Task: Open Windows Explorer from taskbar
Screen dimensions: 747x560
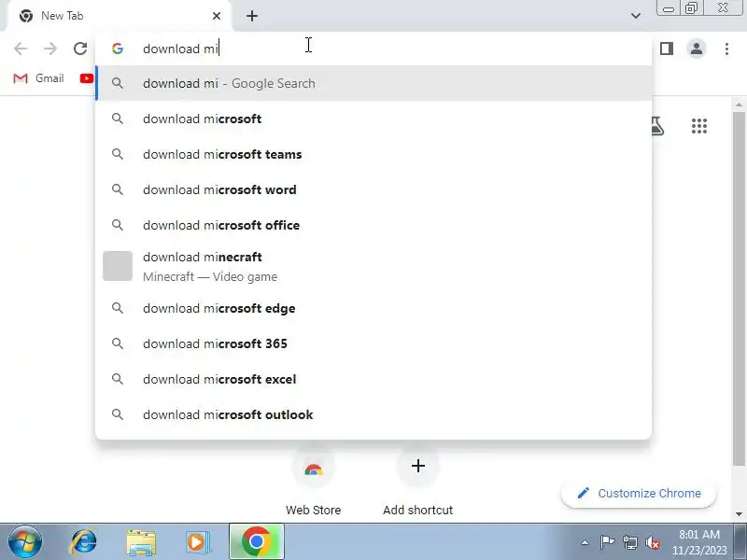Action: pos(141,542)
